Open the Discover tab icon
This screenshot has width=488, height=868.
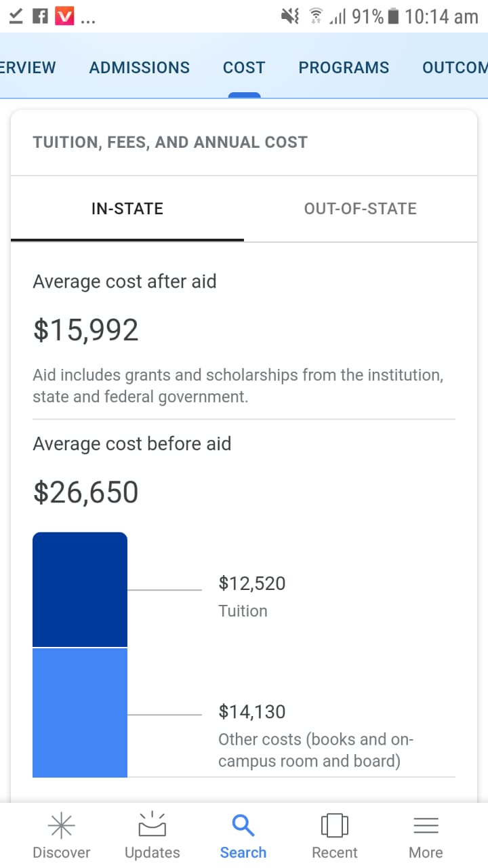point(61,825)
